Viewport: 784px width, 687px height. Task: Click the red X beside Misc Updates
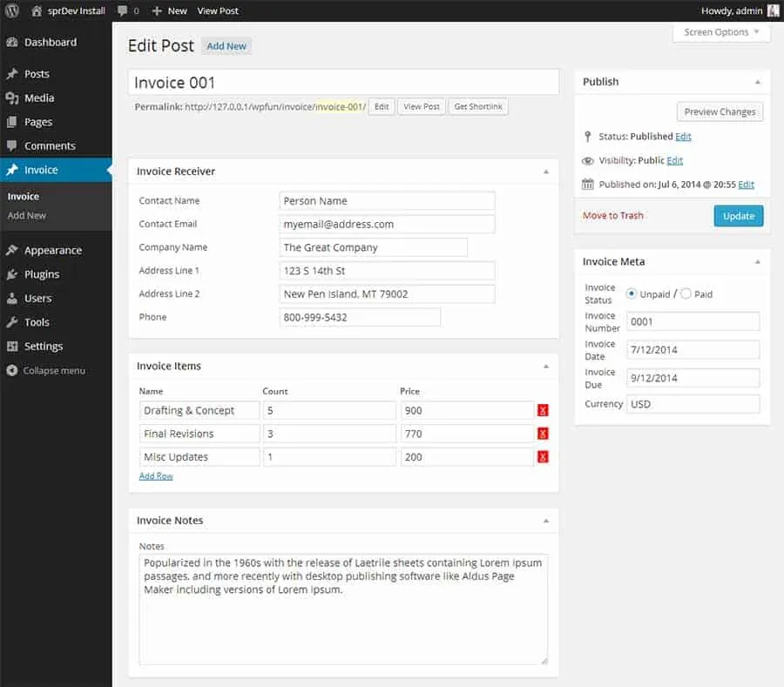[x=543, y=457]
